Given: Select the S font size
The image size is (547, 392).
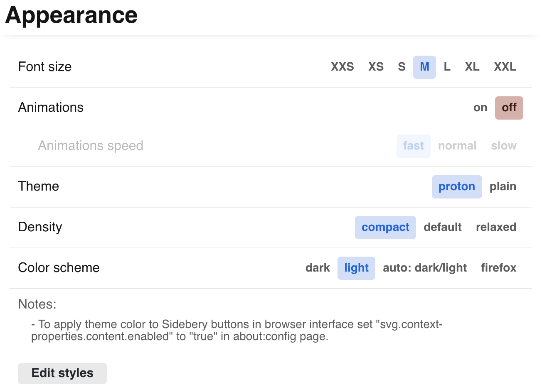Looking at the screenshot, I should point(402,67).
